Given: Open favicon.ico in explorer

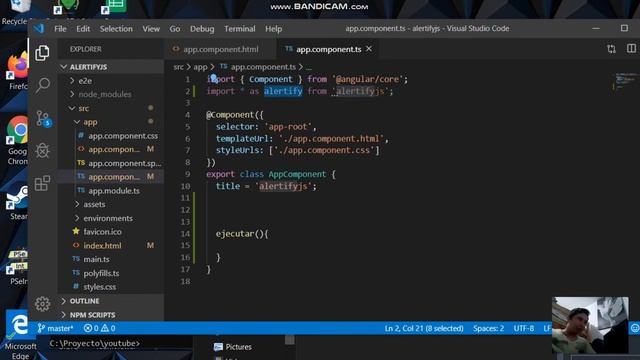Looking at the screenshot, I should [111, 231].
